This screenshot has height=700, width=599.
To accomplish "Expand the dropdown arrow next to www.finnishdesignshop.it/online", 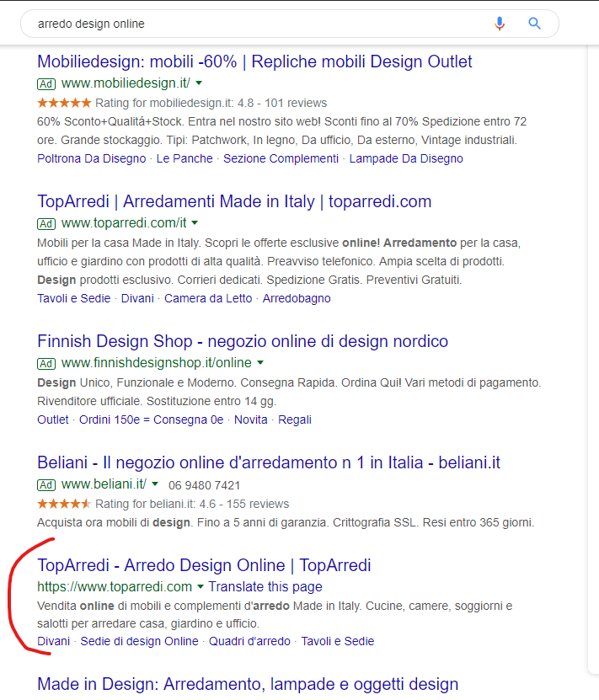I will point(260,362).
